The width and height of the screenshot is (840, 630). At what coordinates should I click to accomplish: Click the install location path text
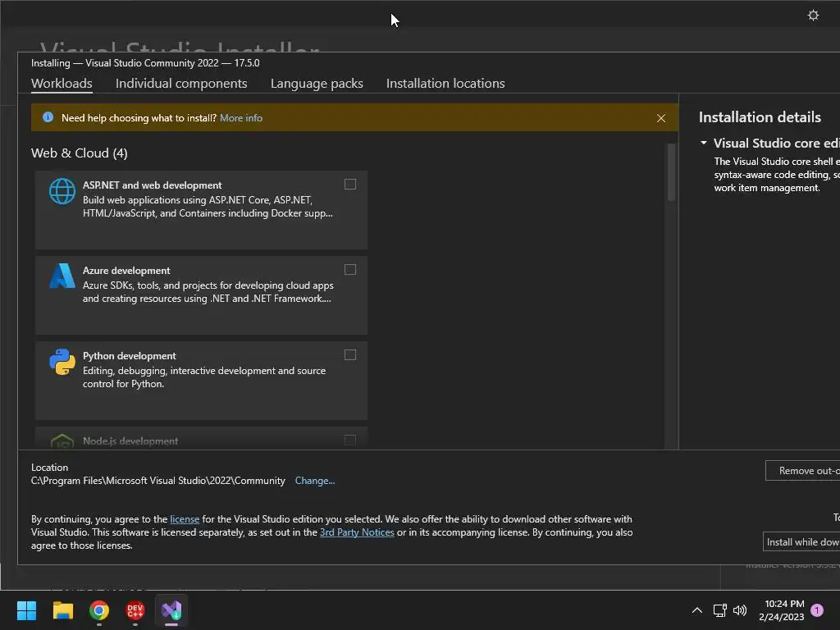pyautogui.click(x=158, y=481)
